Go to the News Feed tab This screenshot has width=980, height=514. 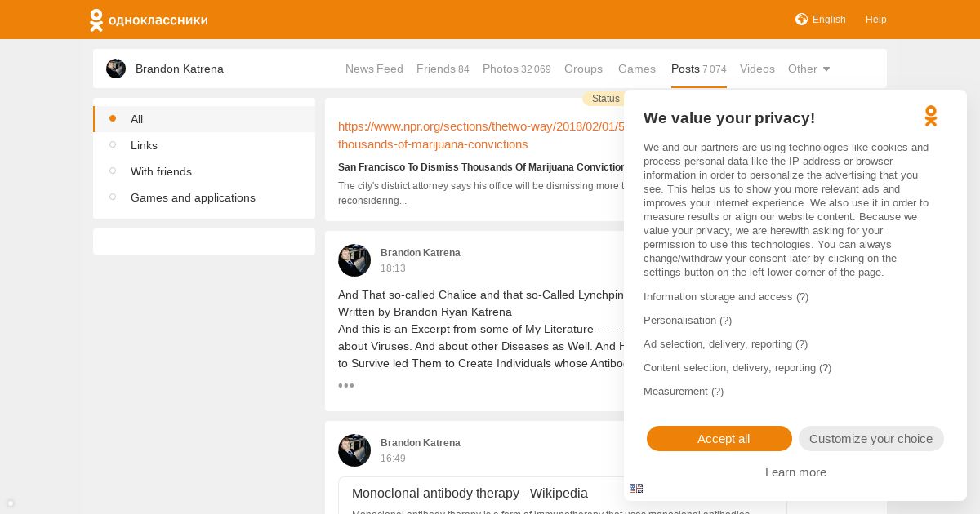[x=374, y=69]
